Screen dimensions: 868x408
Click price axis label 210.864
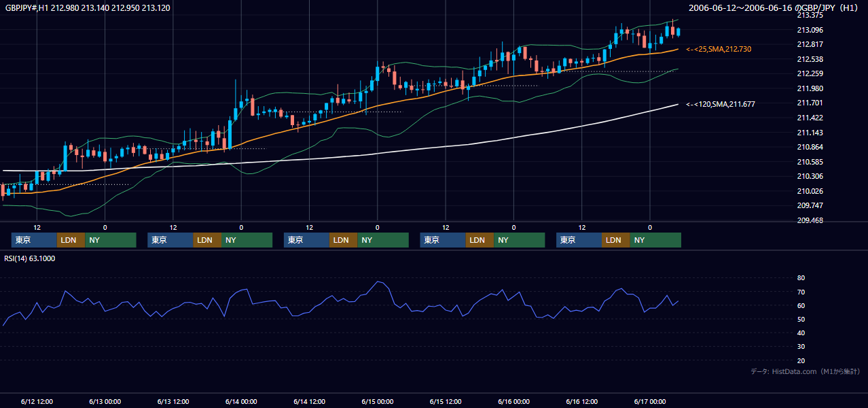(x=810, y=147)
